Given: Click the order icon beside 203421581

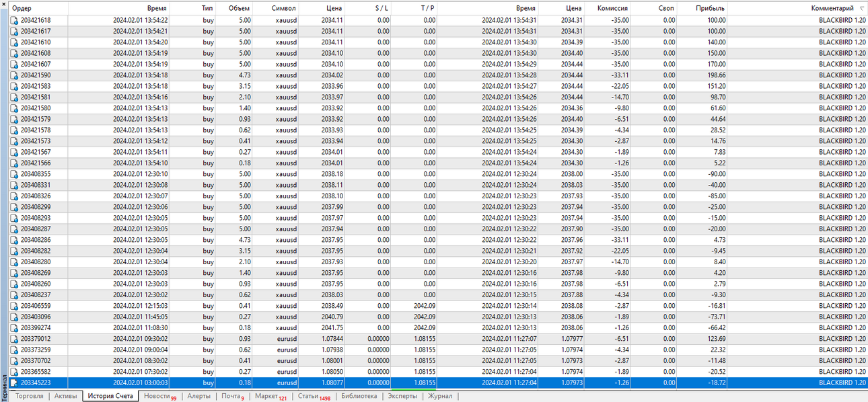Looking at the screenshot, I should click(14, 97).
